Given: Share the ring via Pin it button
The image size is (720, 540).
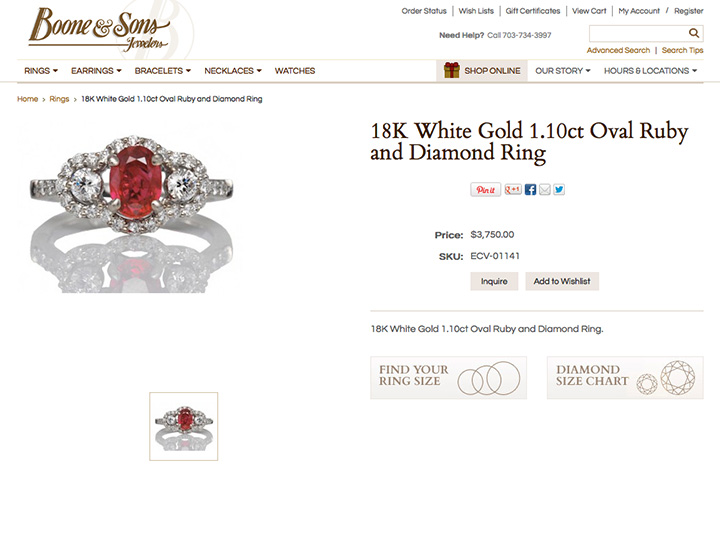Looking at the screenshot, I should (485, 190).
